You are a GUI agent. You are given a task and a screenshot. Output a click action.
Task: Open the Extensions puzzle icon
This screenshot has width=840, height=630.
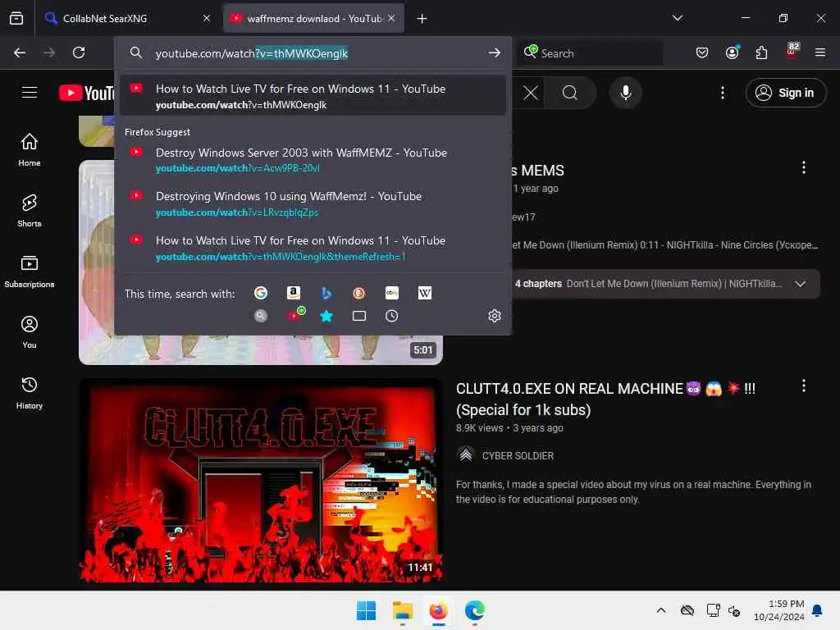[761, 52]
